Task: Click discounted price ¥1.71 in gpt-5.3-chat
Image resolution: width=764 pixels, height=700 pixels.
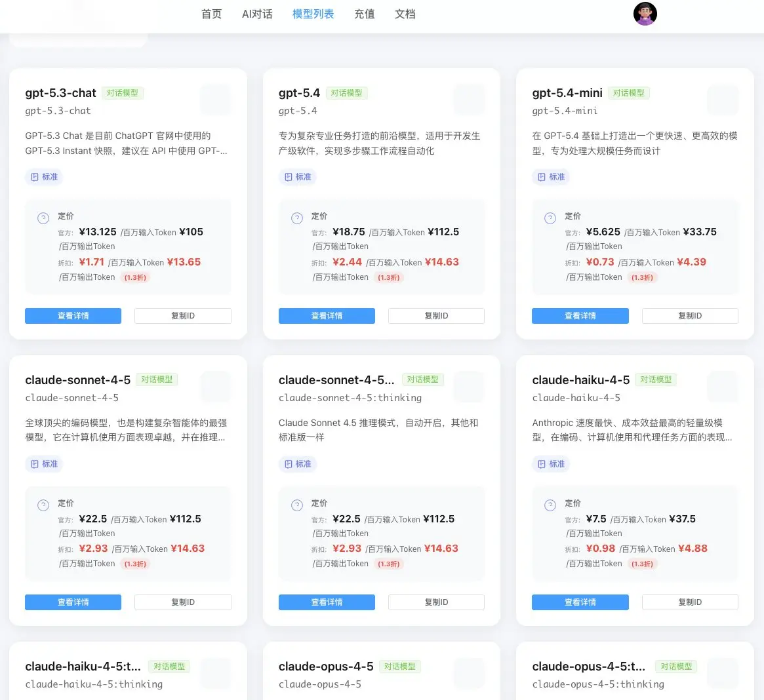Action: pyautogui.click(x=92, y=262)
